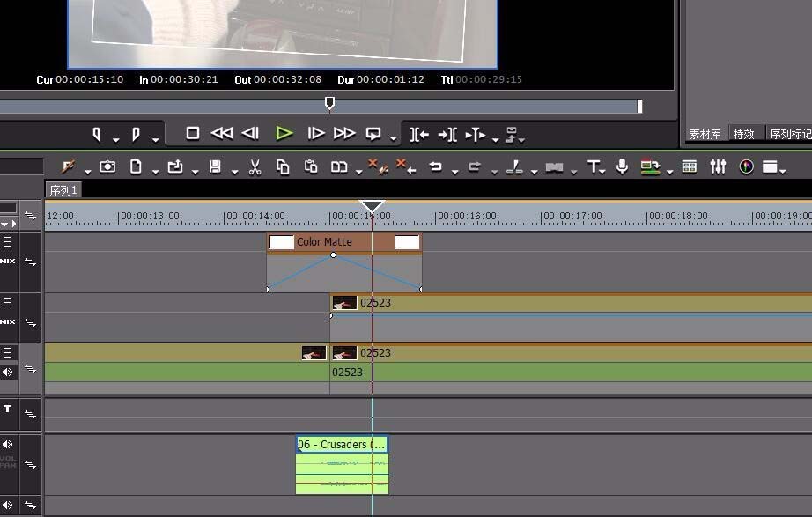Open the vectorscope color wheel icon
The image size is (812, 517).
[x=746, y=166]
